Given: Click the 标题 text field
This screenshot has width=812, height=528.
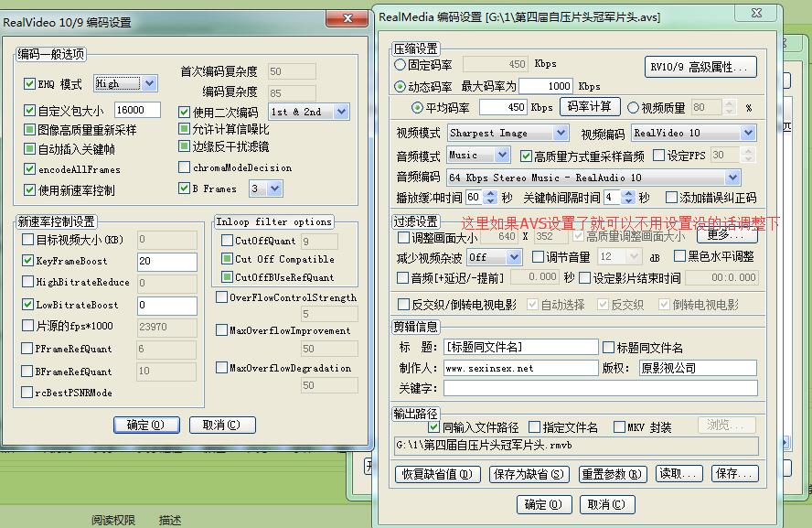Looking at the screenshot, I should click(521, 347).
